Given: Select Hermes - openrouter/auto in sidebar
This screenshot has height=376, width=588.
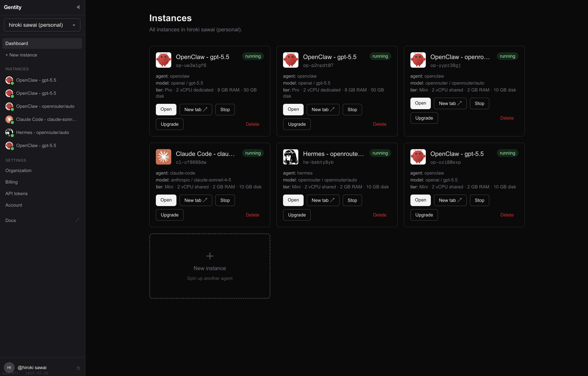Looking at the screenshot, I should tap(42, 132).
